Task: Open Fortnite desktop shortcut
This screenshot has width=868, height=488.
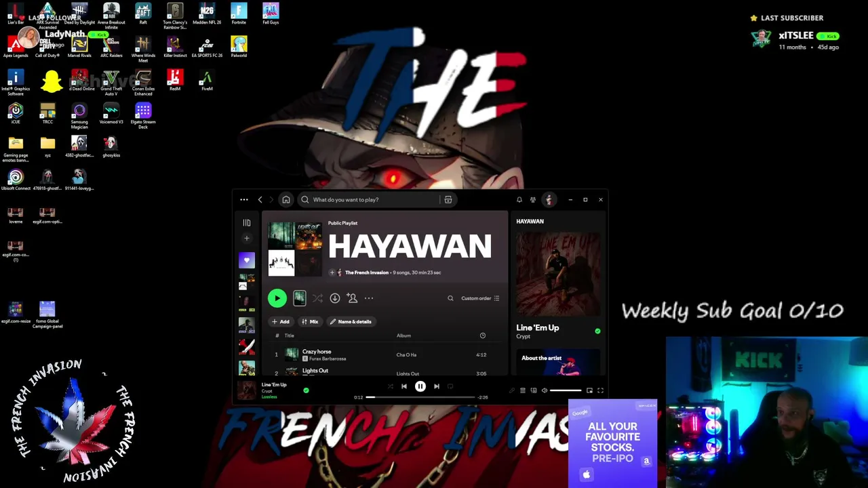Action: (x=239, y=14)
